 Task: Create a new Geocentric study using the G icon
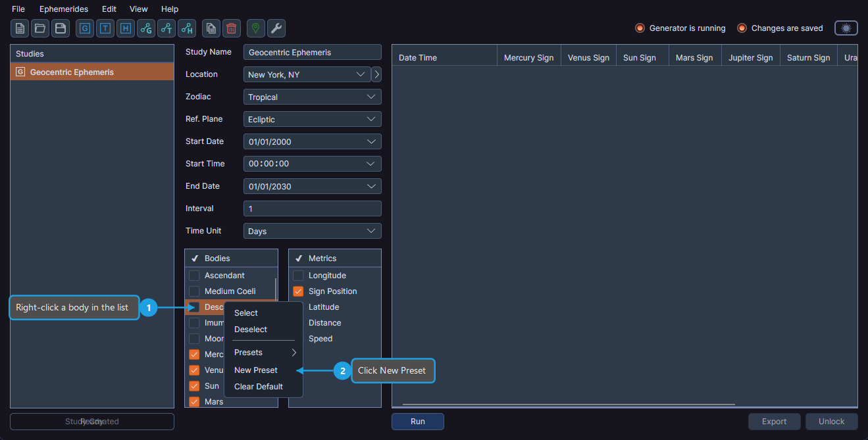tap(84, 28)
